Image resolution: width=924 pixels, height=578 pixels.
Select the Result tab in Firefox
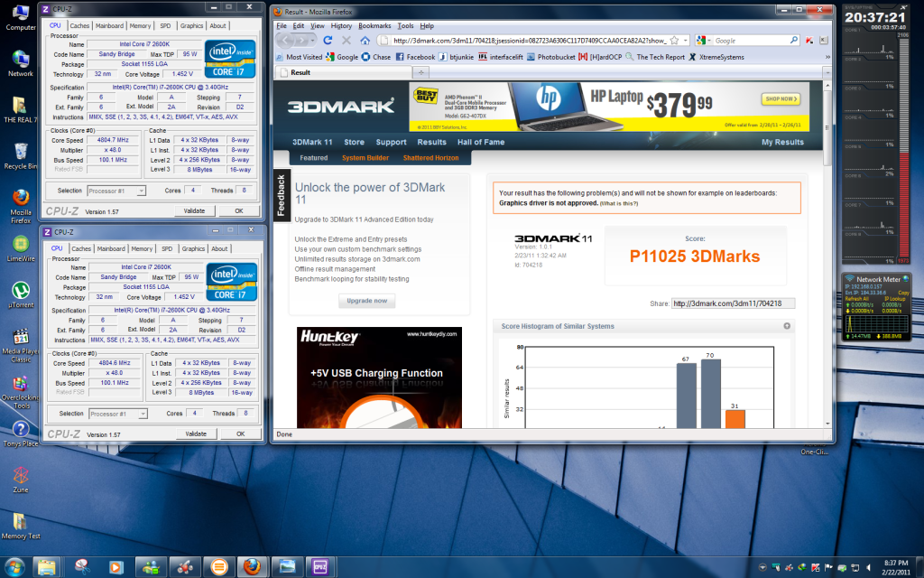344,72
